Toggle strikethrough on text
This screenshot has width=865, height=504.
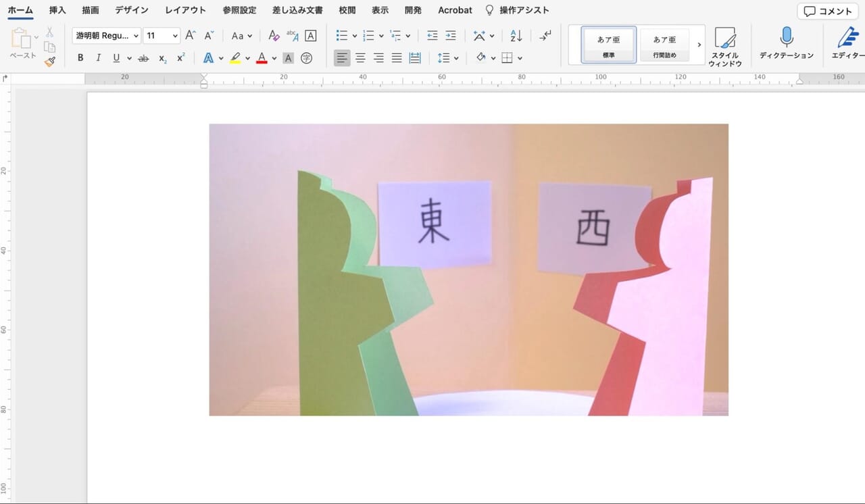pyautogui.click(x=143, y=57)
